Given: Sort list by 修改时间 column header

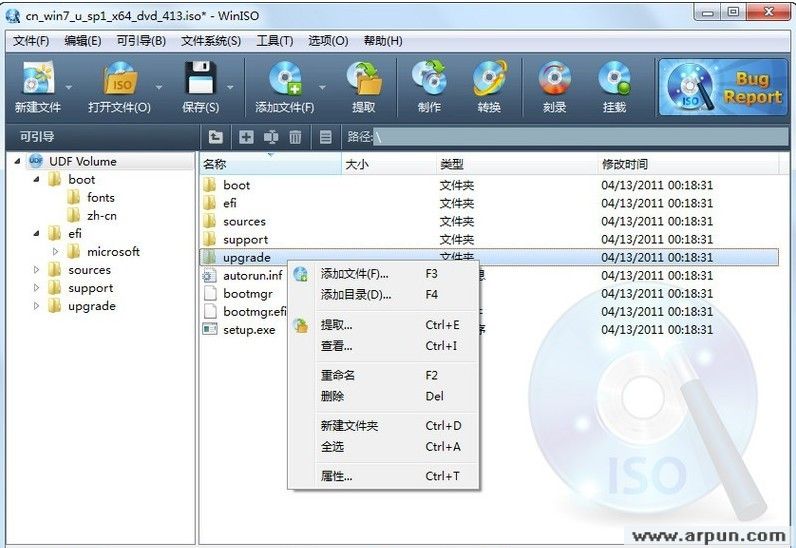Looking at the screenshot, I should tap(624, 164).
